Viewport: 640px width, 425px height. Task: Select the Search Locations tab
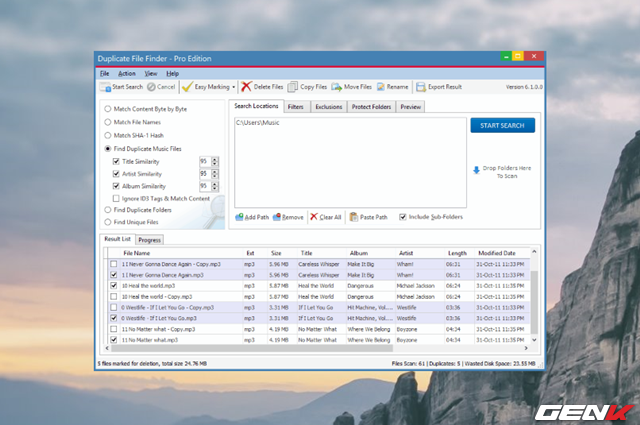point(256,106)
